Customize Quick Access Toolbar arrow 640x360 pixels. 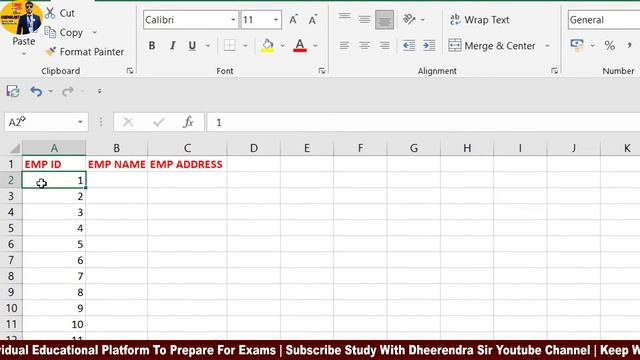pos(100,91)
